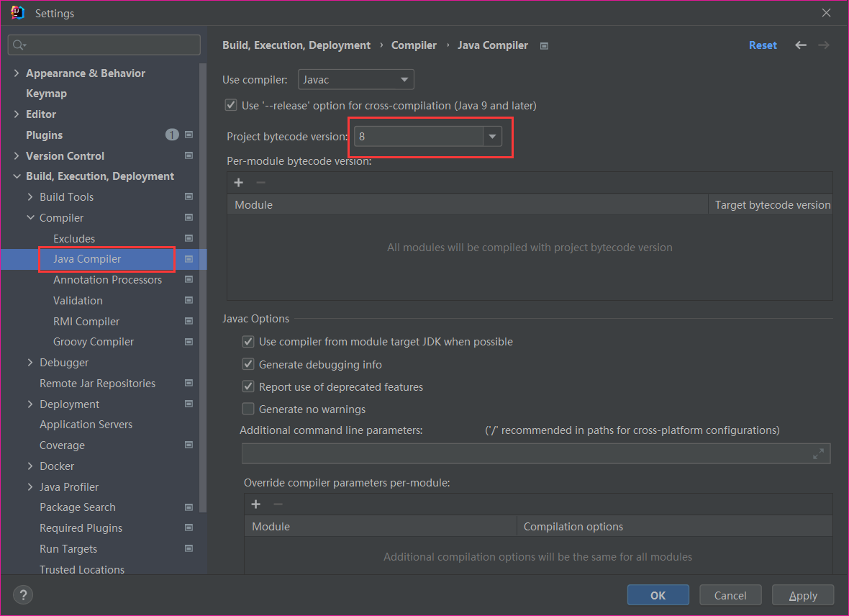Expand the Debugger node
Screen dimensions: 849x616
(x=30, y=363)
